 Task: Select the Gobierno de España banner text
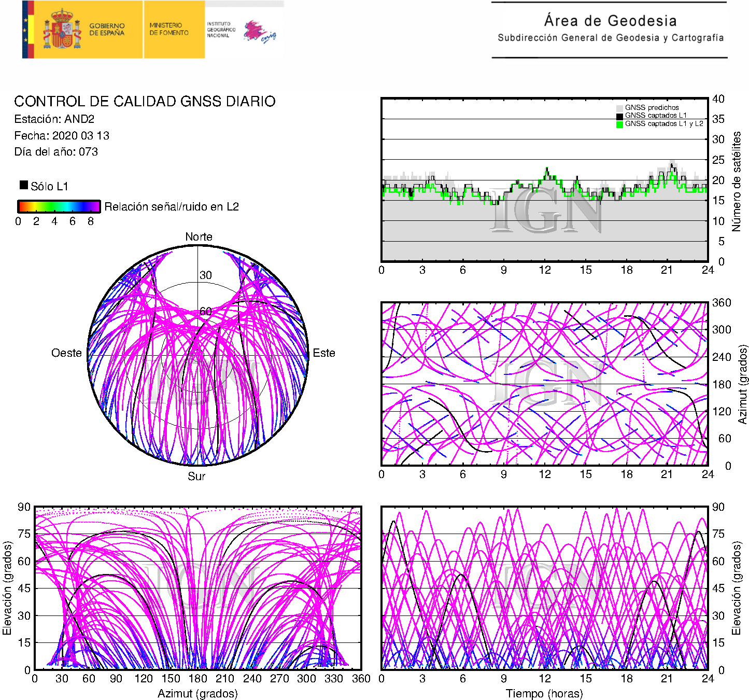point(107,30)
